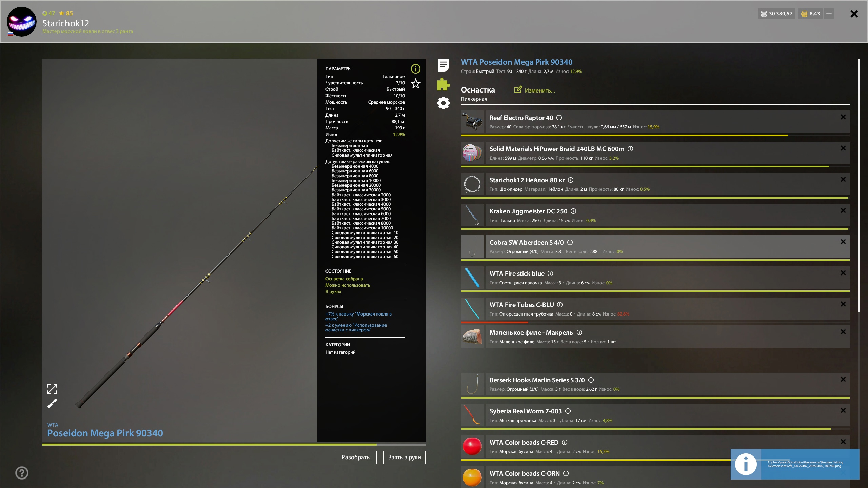Show info for Syberia Real Worm 7-003

pos(568,411)
